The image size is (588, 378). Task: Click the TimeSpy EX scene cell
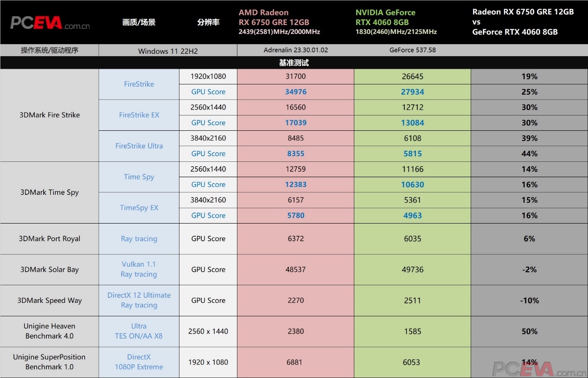pos(139,208)
